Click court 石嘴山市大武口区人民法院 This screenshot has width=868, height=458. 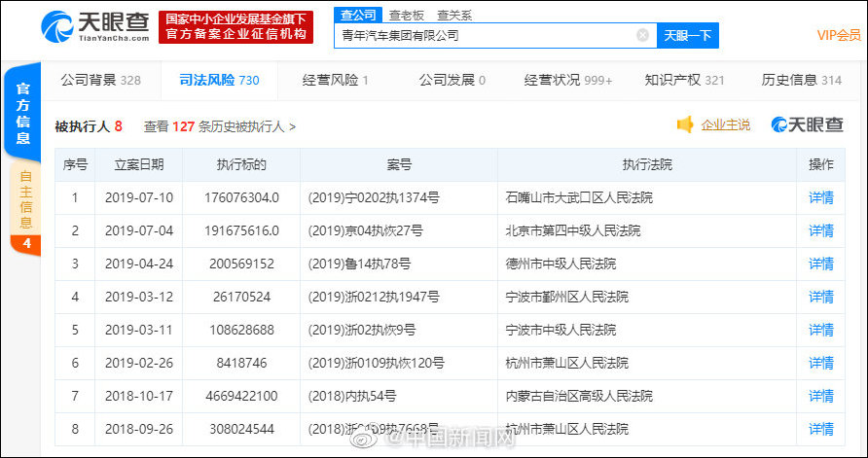point(579,197)
